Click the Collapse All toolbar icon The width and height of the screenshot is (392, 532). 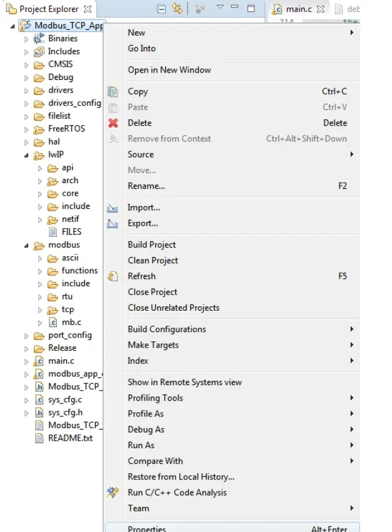[161, 9]
